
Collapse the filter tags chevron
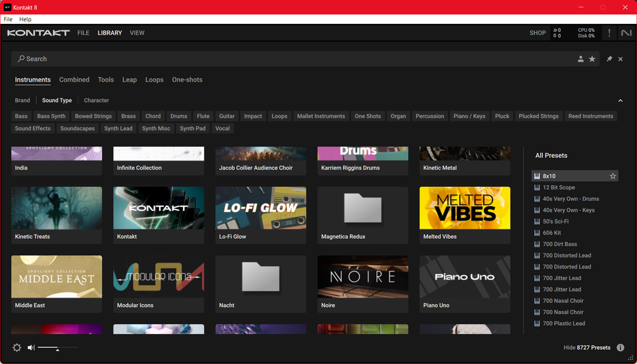coord(620,100)
